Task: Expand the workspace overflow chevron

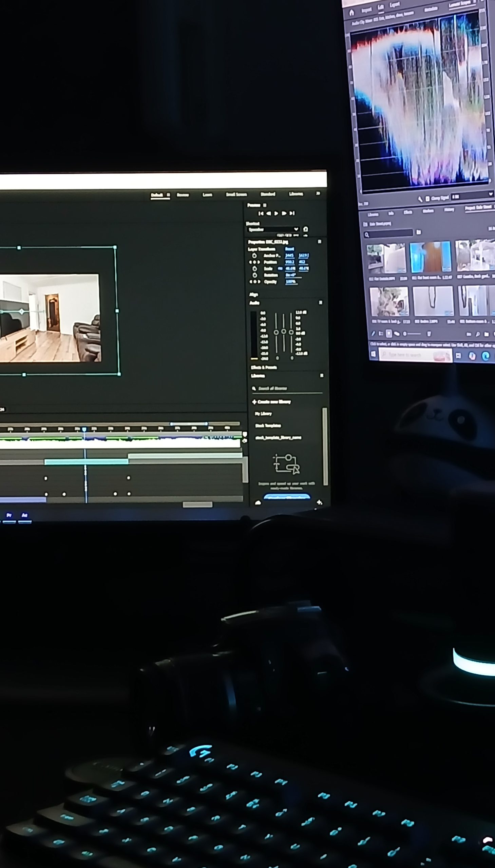Action: tap(318, 193)
